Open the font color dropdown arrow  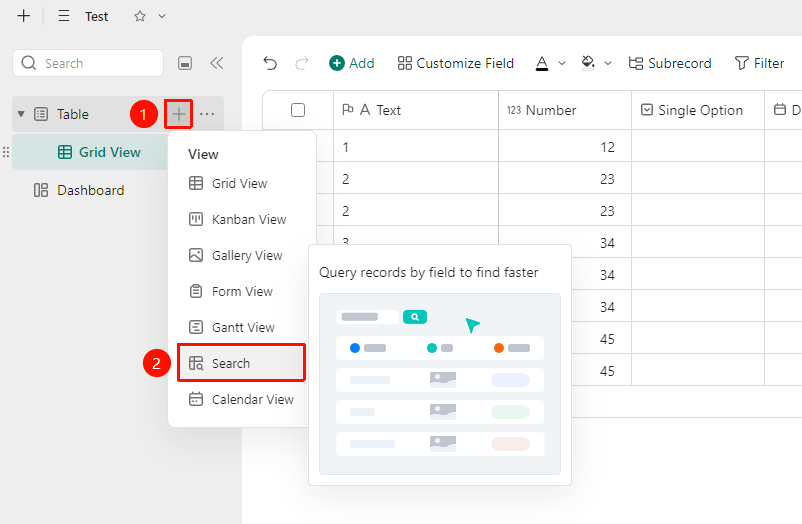point(562,63)
